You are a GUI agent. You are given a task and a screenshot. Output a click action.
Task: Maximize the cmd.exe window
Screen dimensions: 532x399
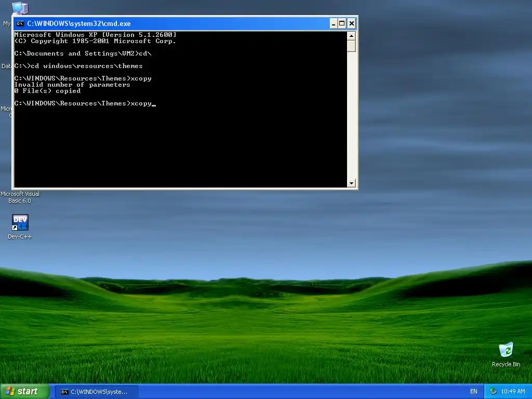coord(342,23)
